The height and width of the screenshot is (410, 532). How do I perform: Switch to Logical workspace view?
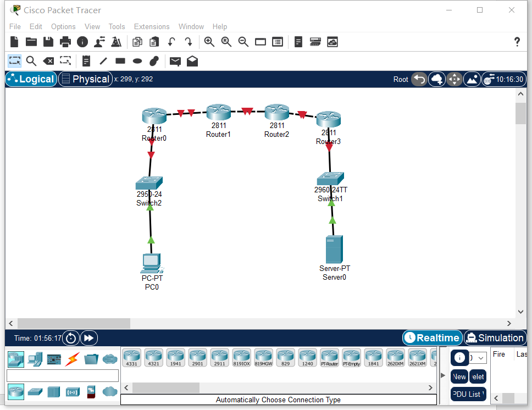pyautogui.click(x=31, y=79)
